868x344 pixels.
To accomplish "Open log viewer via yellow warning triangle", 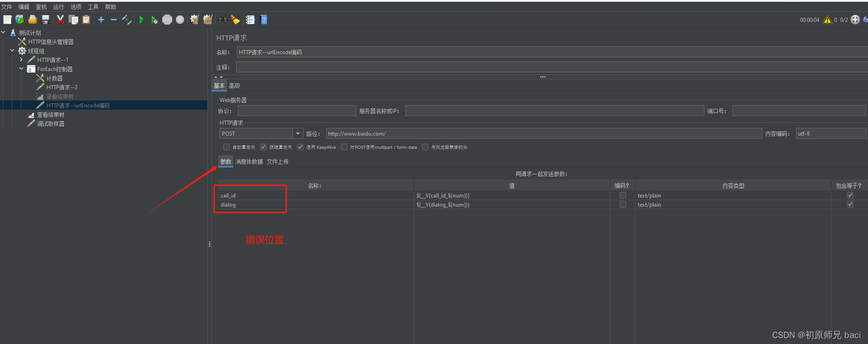I will (827, 20).
